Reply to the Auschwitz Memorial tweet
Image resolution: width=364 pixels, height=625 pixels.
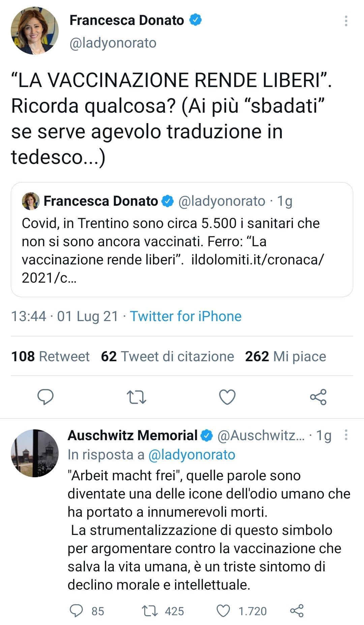tap(76, 611)
